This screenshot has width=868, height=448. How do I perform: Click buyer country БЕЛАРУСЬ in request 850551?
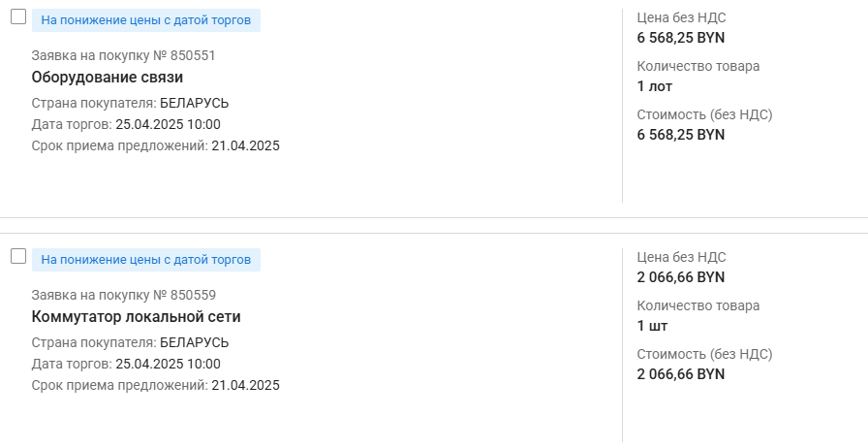[x=194, y=103]
